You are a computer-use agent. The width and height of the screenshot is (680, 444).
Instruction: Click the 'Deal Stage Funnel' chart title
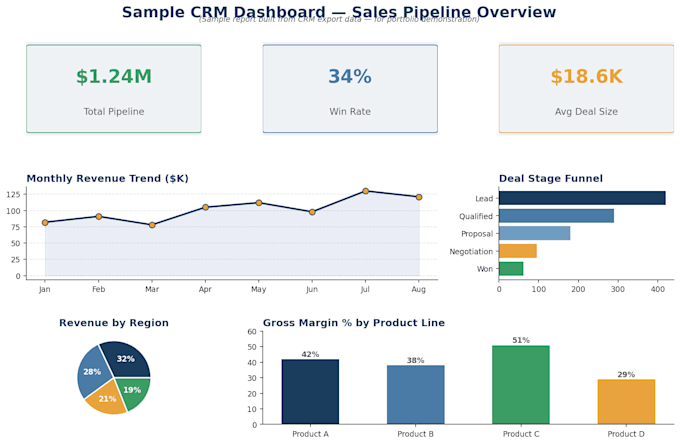(551, 179)
